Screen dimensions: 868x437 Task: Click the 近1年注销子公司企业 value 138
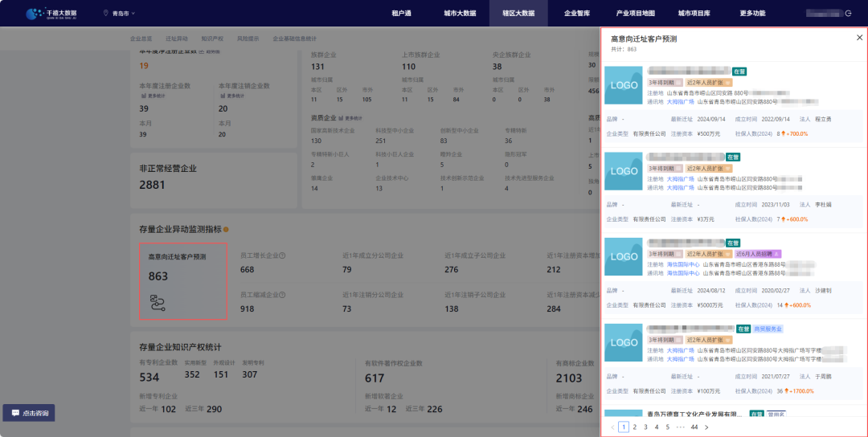tap(451, 308)
